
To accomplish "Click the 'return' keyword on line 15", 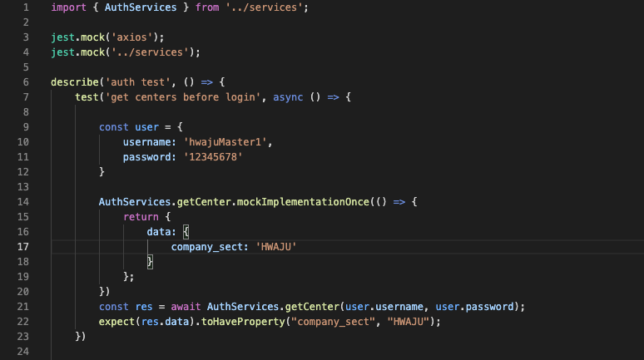I will 141,217.
